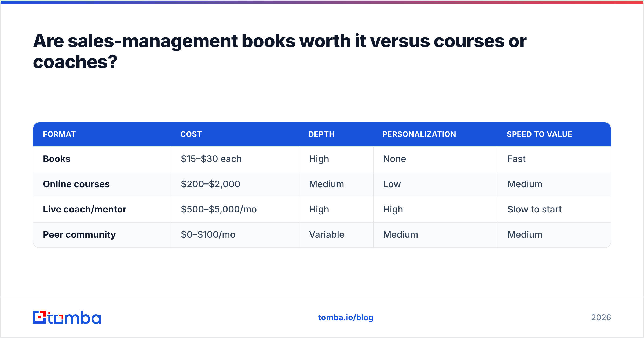Open the tomba.io/blog link
Image resolution: width=644 pixels, height=338 pixels.
346,318
